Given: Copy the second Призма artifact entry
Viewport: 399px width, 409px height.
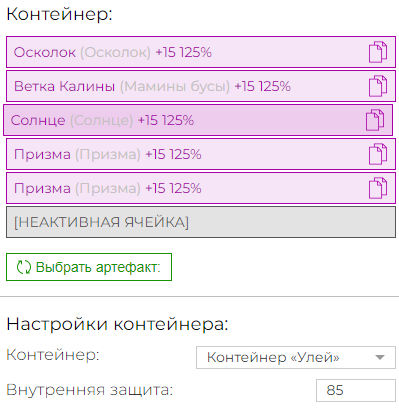Looking at the screenshot, I should [378, 188].
